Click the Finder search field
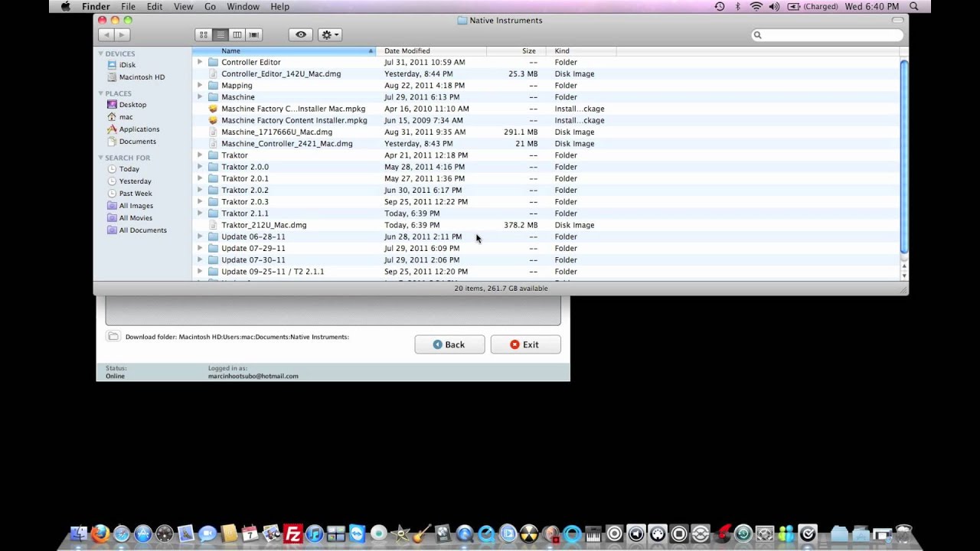The height and width of the screenshot is (551, 980). pos(828,34)
